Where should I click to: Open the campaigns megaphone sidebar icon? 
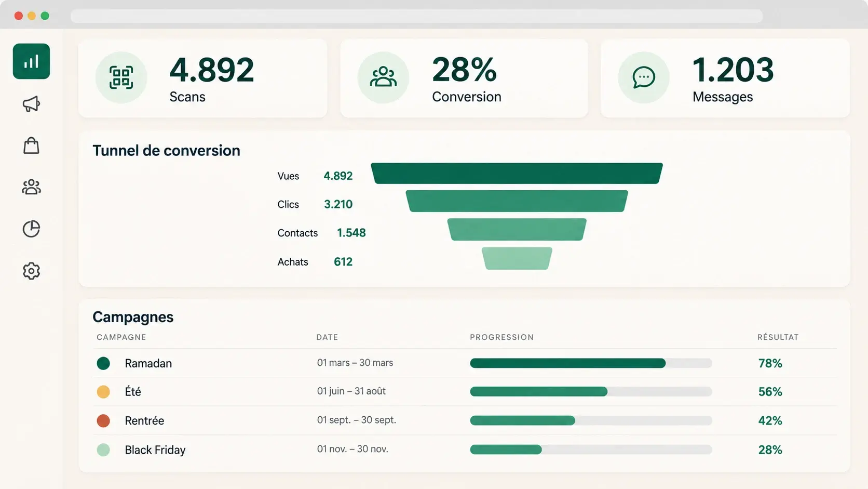point(31,104)
